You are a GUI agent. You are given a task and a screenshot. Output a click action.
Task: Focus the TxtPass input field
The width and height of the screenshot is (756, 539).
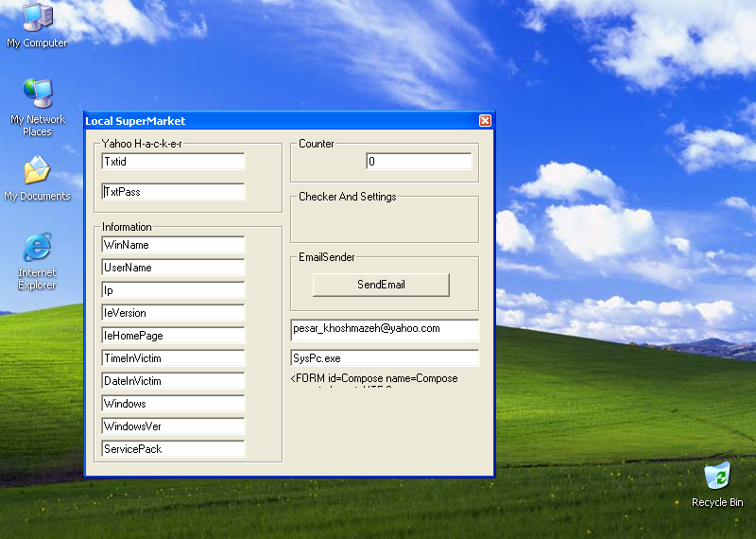click(x=173, y=192)
